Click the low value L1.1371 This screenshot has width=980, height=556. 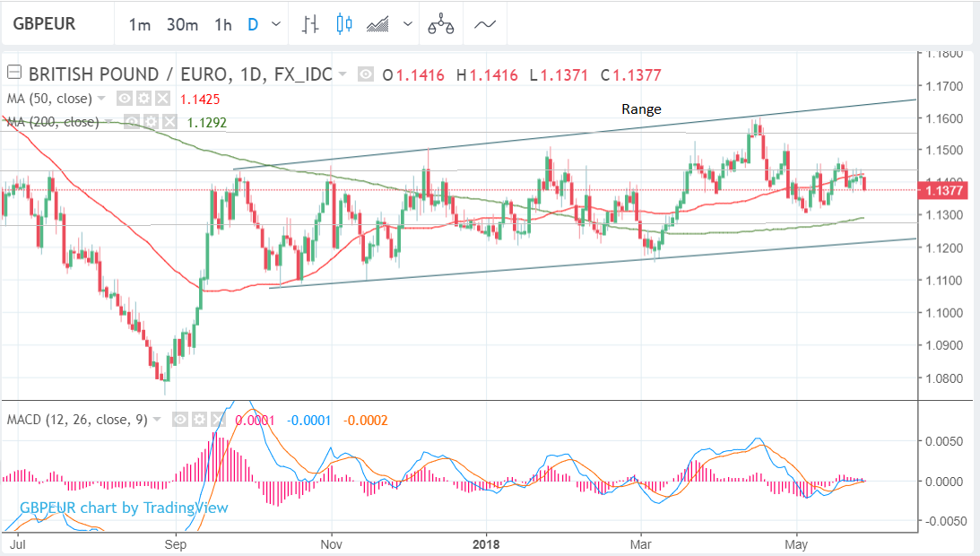559,75
